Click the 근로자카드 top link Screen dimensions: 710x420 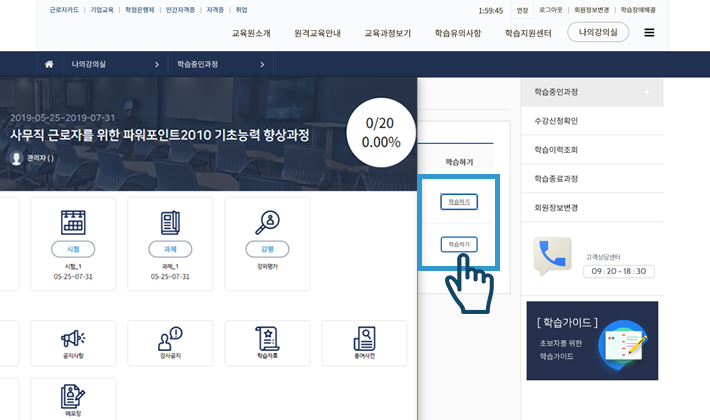pyautogui.click(x=64, y=10)
